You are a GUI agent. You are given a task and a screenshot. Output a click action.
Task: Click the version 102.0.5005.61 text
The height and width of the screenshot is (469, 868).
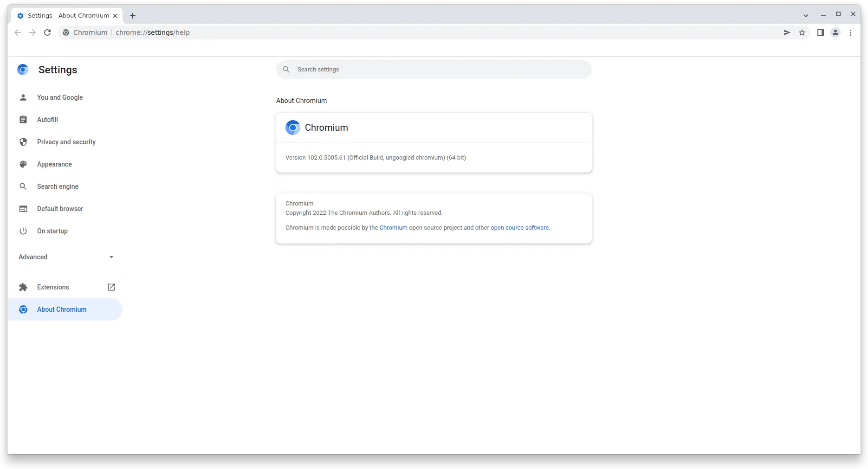[x=376, y=158]
